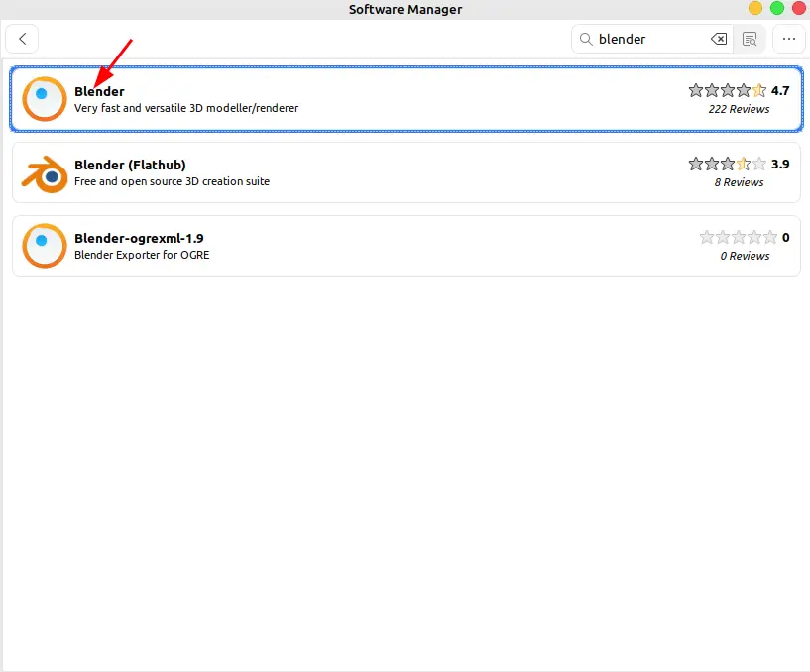Click 'Blender Exporter for OGRE' description
810x672 pixels.
(142, 255)
